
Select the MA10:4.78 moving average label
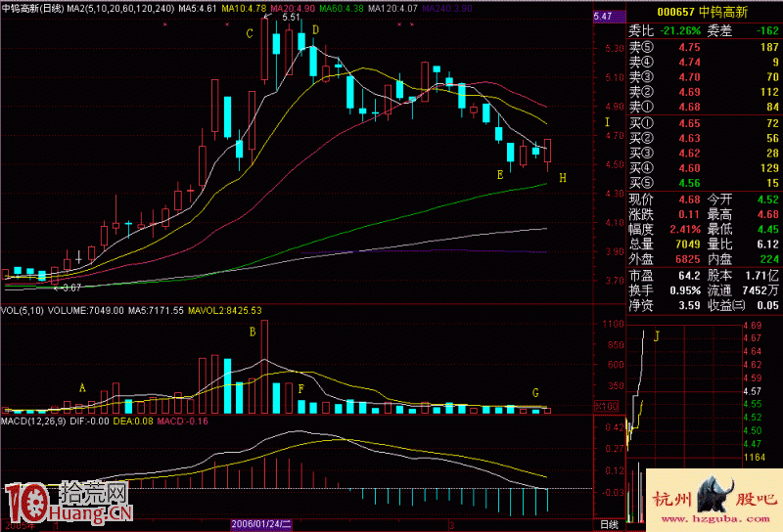(244, 9)
